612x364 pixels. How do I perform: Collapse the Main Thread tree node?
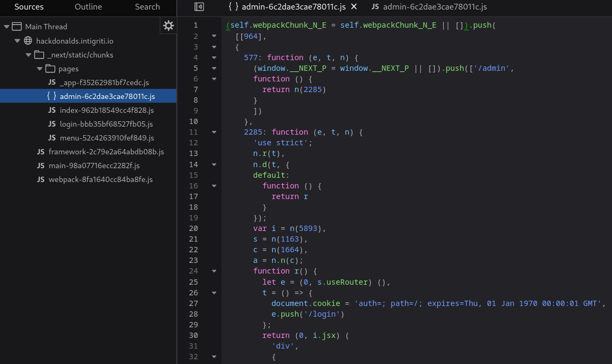(6, 26)
